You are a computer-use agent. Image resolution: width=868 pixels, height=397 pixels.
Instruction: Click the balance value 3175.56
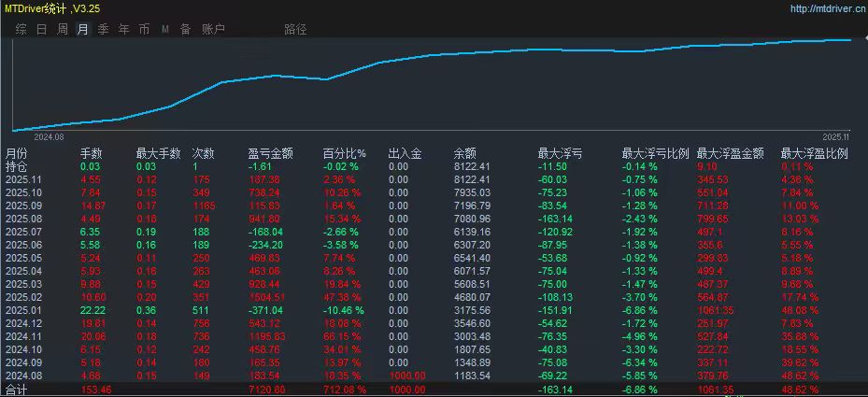coord(471,310)
